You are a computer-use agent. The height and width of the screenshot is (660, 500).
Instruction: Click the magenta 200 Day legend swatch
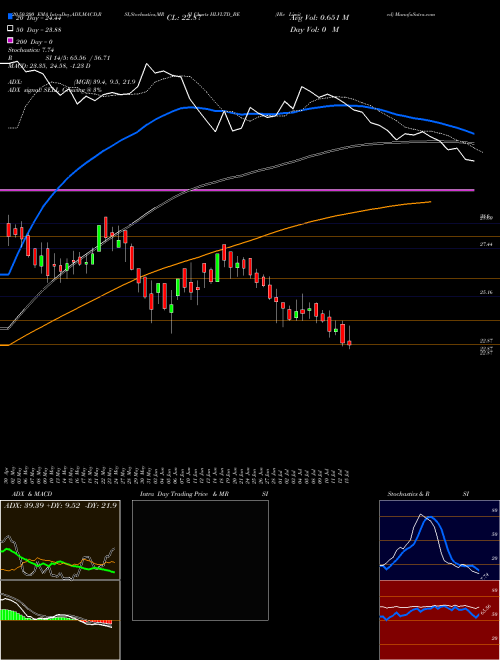point(10,41)
